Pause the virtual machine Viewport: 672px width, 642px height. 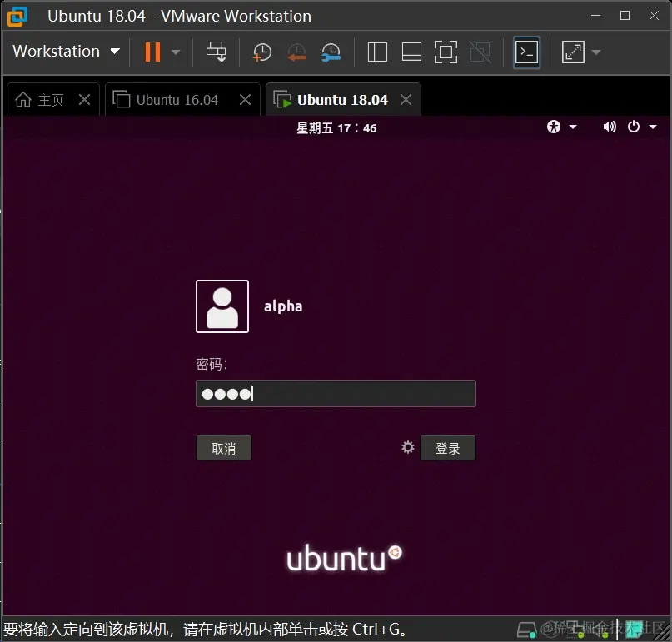pos(152,52)
